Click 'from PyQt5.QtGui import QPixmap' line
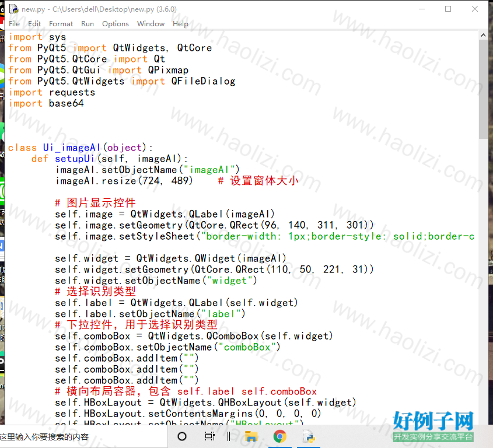This screenshot has width=493, height=448. [x=99, y=70]
